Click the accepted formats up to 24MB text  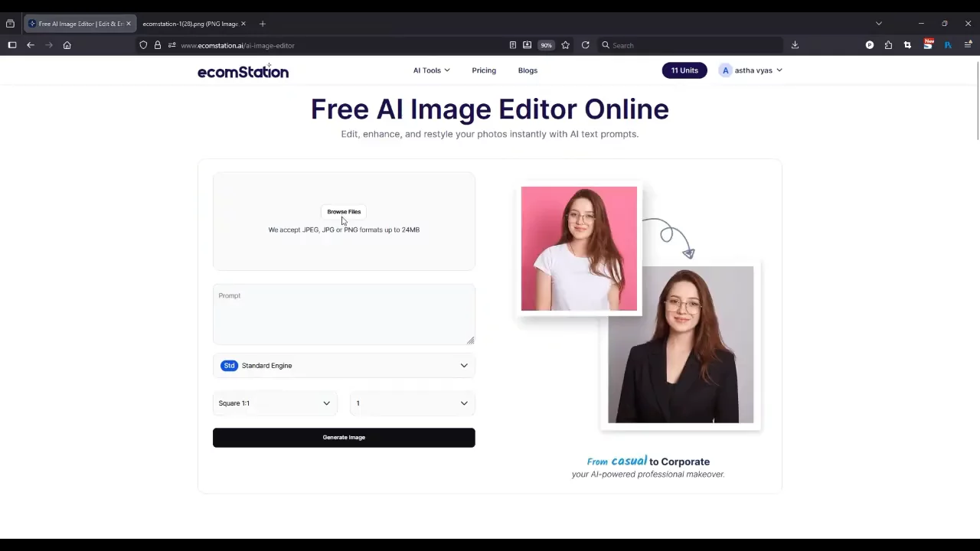click(344, 230)
